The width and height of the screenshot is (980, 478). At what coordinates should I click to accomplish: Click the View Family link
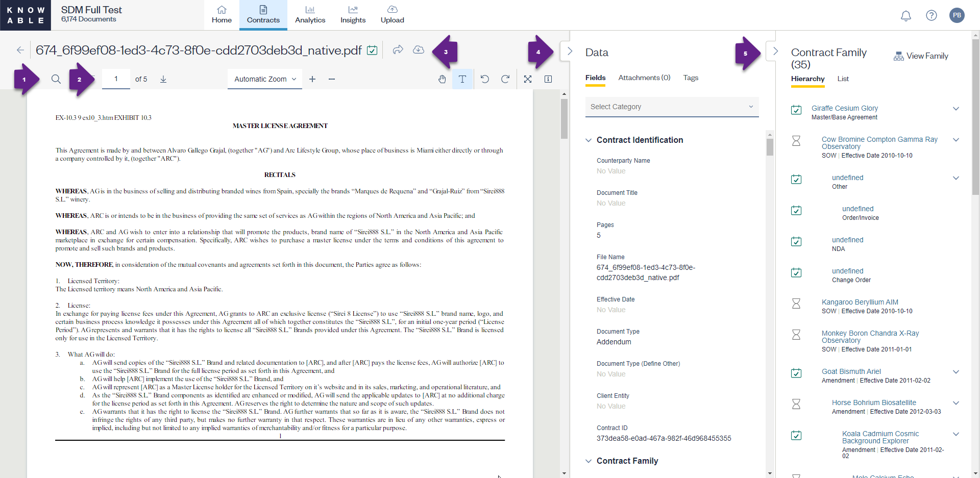click(921, 56)
